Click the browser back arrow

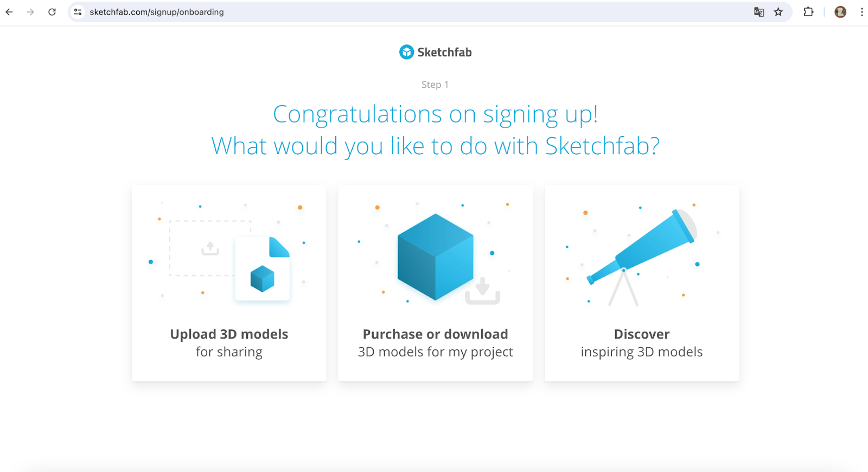pyautogui.click(x=9, y=12)
